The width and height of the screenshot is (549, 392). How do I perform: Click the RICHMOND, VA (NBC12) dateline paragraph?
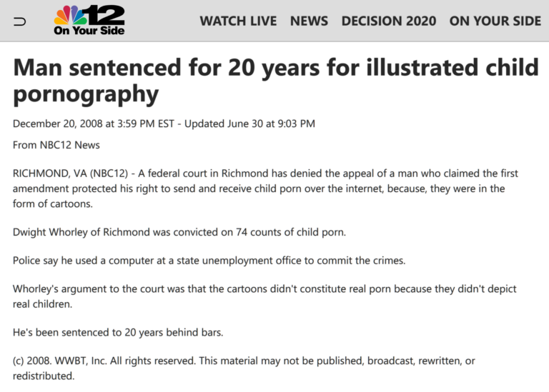(265, 189)
